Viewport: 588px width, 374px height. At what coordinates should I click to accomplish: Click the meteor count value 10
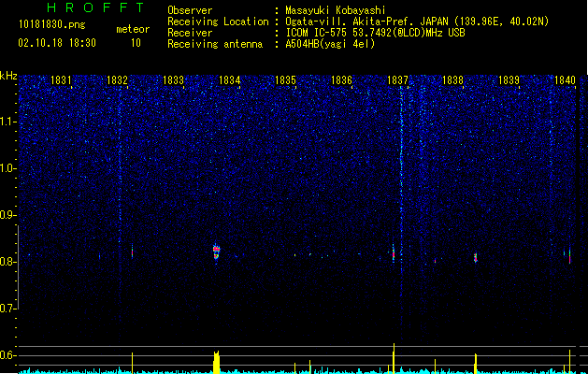[136, 43]
